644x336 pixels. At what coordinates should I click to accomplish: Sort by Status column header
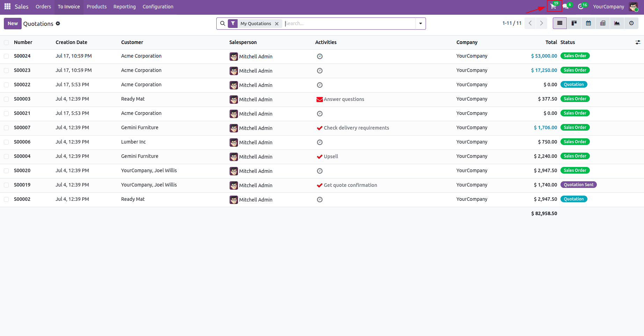[567, 42]
